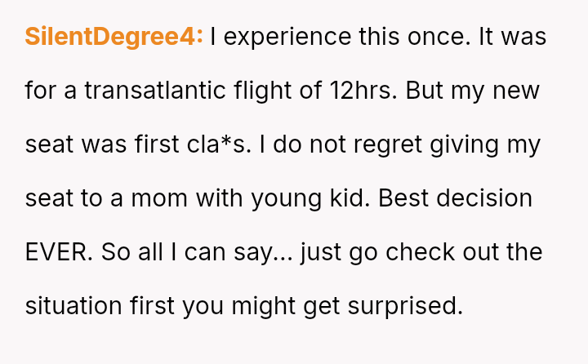Open the SilentDegree4 user profile link
588x364 pixels.
click(x=114, y=37)
